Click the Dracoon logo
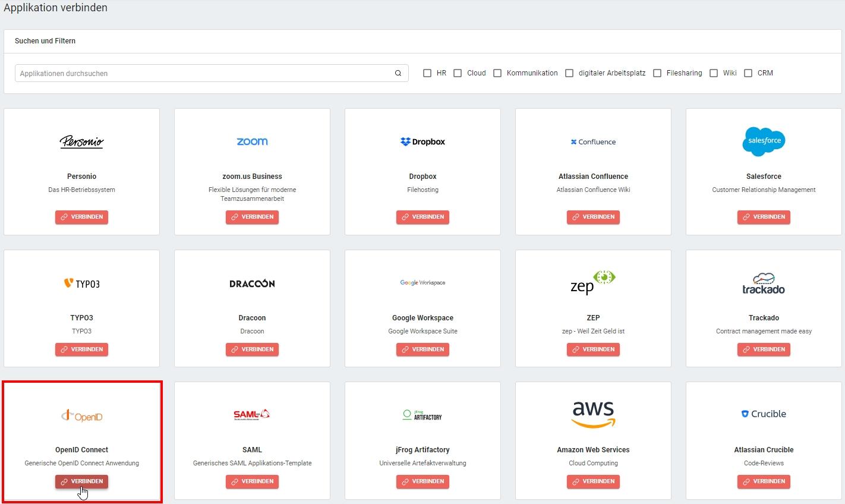The height and width of the screenshot is (504, 845). pyautogui.click(x=252, y=283)
